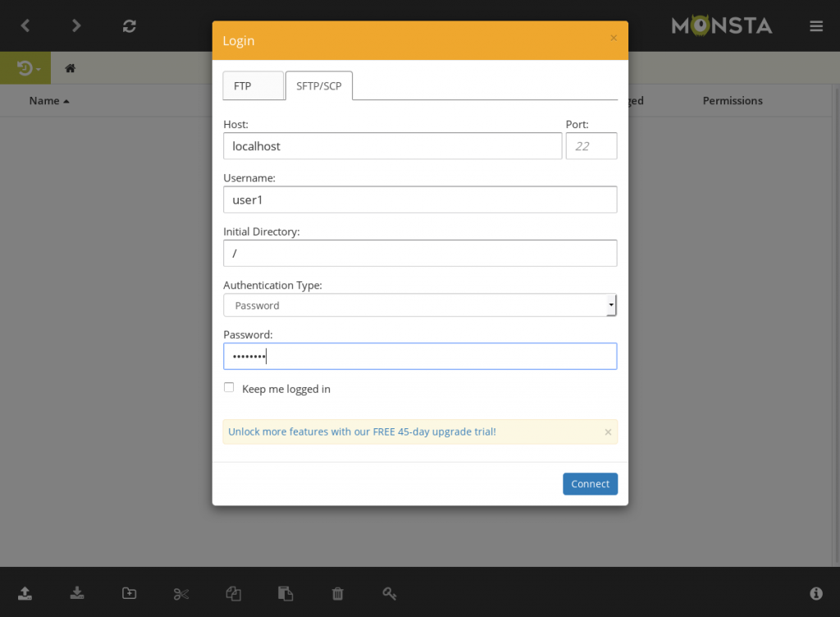Click the trash delete icon
The width and height of the screenshot is (840, 617).
337,593
